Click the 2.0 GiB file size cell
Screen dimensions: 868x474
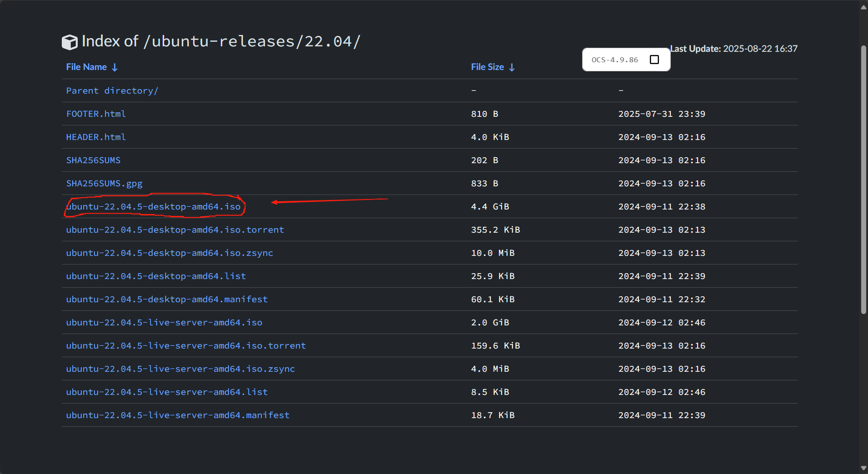coord(490,322)
